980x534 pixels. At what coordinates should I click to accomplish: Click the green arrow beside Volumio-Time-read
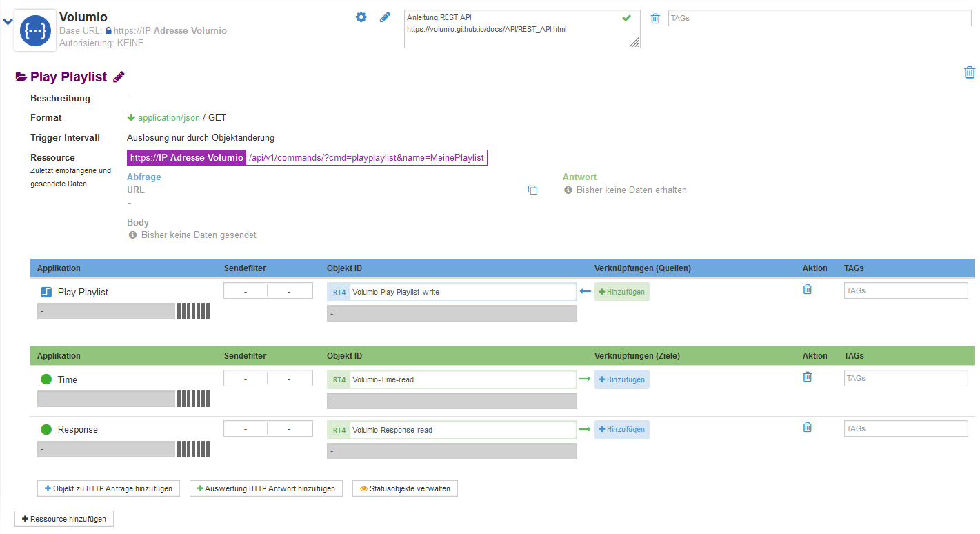[585, 379]
